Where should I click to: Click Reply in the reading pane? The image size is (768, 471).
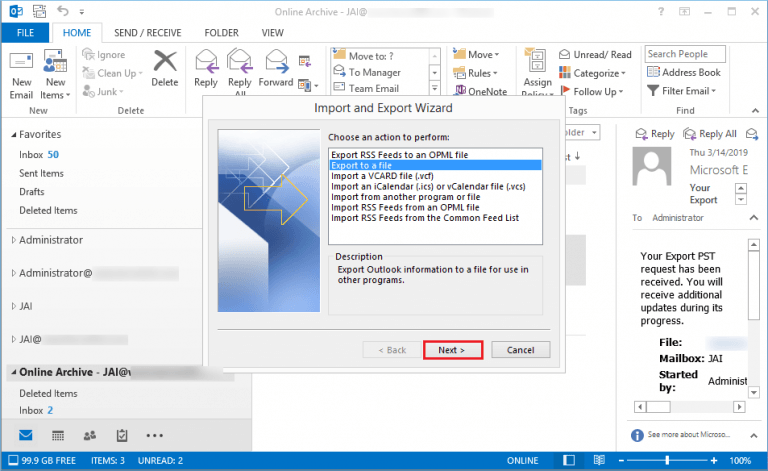(x=655, y=134)
